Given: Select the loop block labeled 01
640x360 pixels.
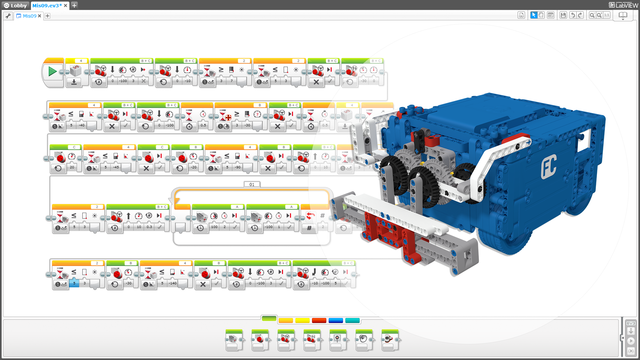Looking at the screenshot, I should (252, 184).
